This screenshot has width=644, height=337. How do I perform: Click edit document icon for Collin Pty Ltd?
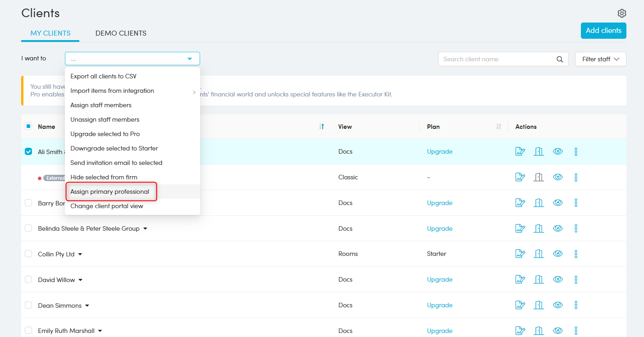coord(520,254)
